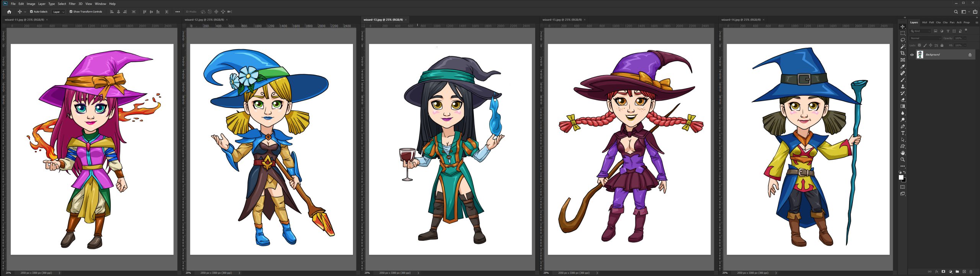980x276 pixels.
Task: Select the Crop tool
Action: [x=903, y=53]
